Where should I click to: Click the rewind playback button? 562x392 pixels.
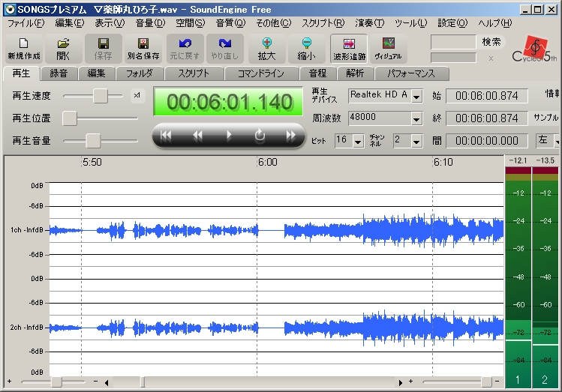(x=197, y=136)
